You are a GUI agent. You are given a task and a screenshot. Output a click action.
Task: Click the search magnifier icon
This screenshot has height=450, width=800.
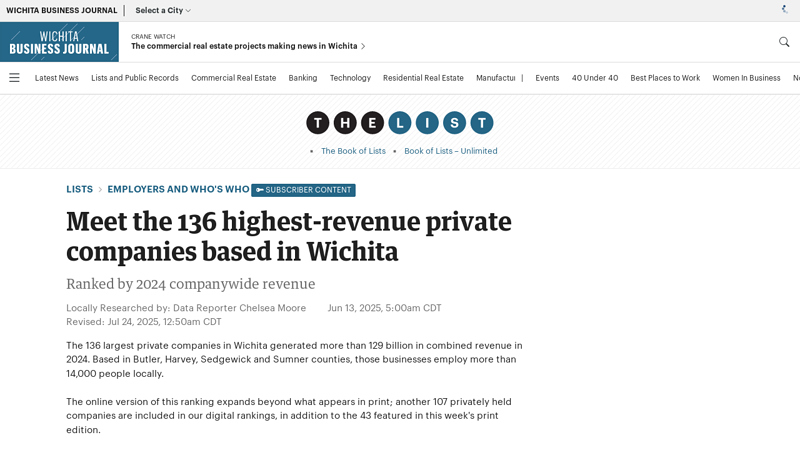(x=784, y=42)
